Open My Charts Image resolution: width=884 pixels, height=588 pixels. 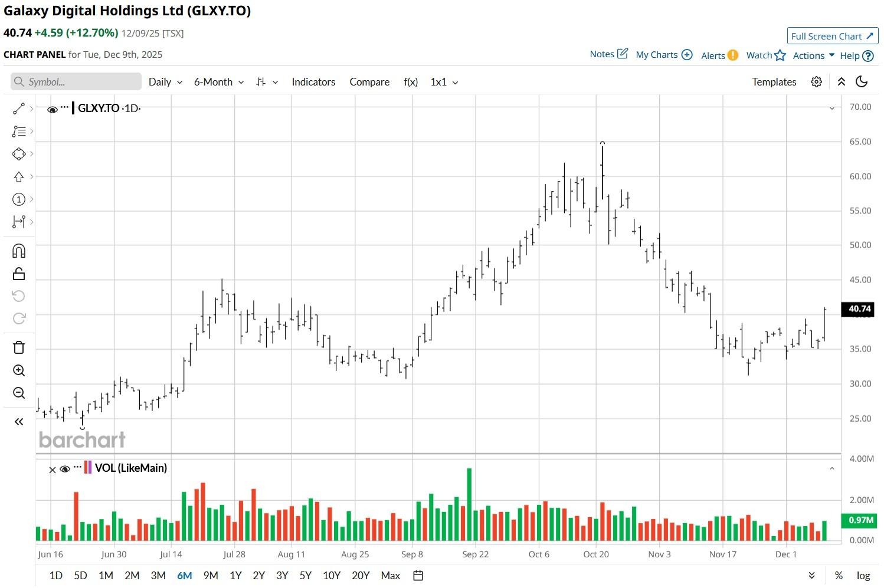click(664, 55)
